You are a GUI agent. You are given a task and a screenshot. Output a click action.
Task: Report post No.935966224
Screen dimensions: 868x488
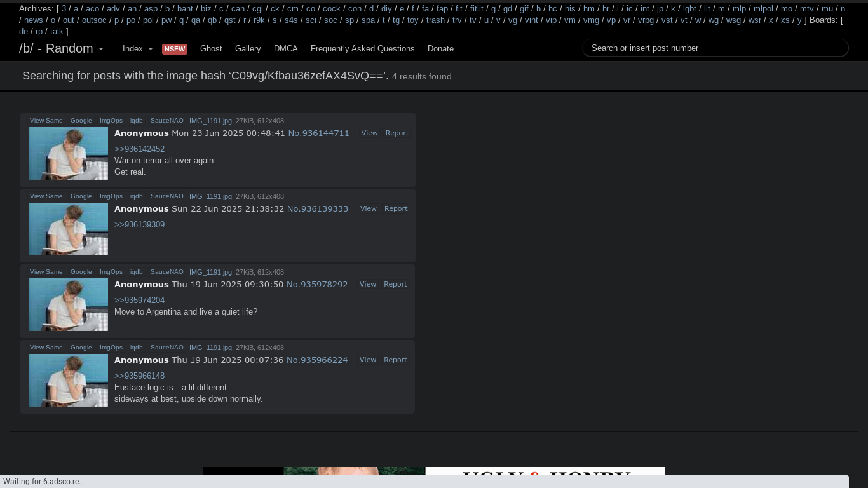395,360
